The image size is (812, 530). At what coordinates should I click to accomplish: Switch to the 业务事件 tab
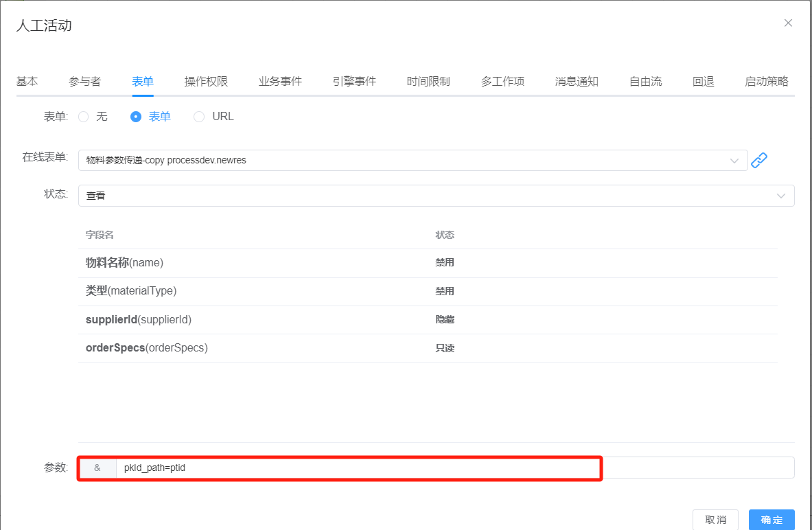coord(280,82)
